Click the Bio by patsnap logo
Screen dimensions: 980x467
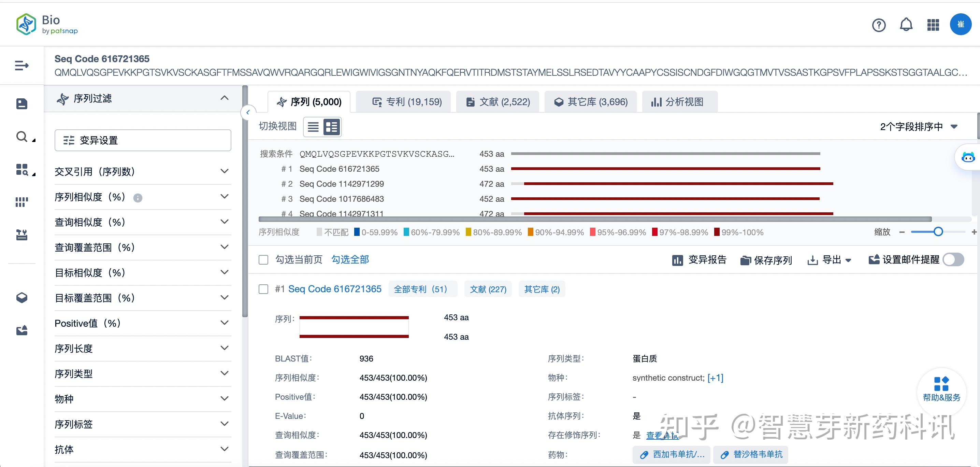coord(47,24)
